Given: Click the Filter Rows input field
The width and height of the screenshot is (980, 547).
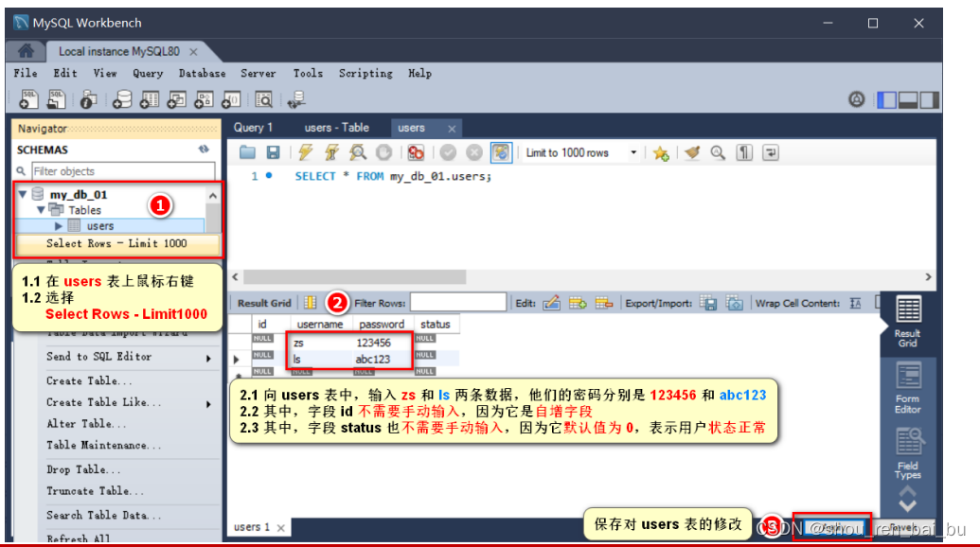Looking at the screenshot, I should 458,303.
